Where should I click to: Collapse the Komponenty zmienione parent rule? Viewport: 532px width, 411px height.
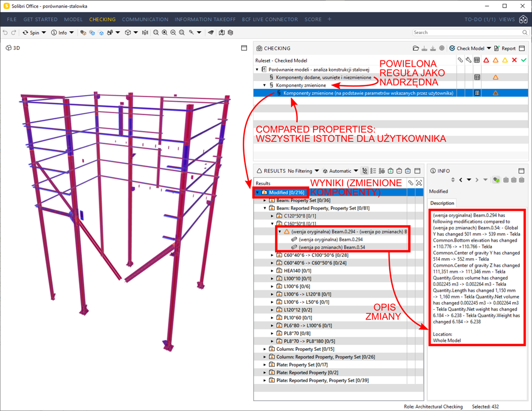265,85
